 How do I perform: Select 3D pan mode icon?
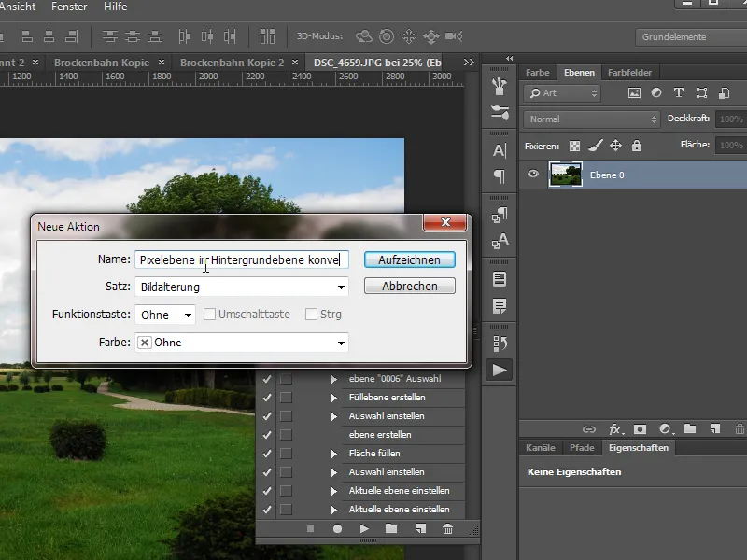(x=409, y=36)
